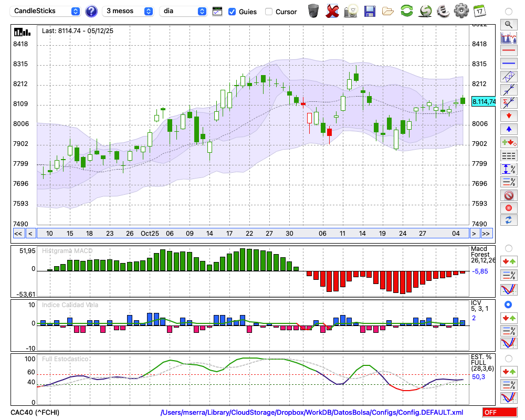
Task: Open settings with the gear icon
Action: (x=461, y=10)
